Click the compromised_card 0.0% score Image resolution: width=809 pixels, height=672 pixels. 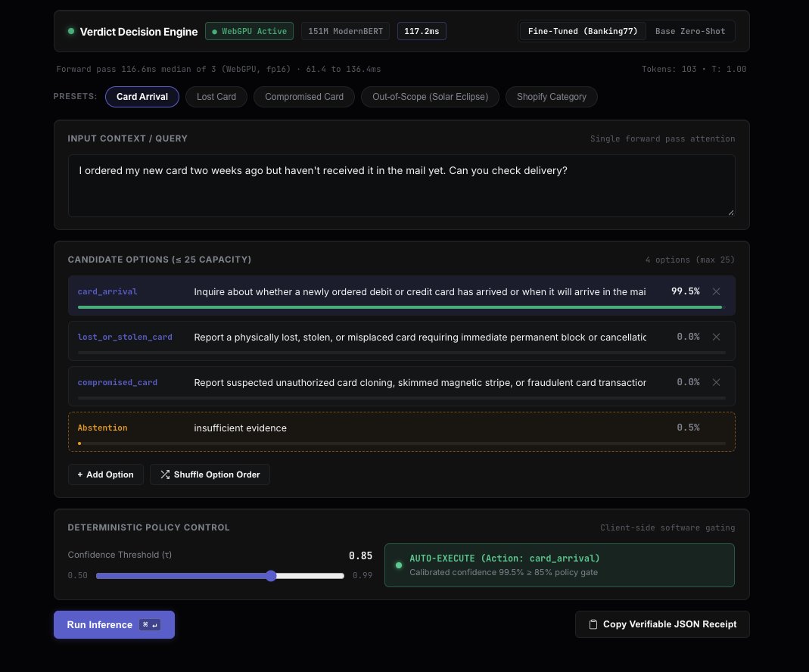pyautogui.click(x=688, y=382)
